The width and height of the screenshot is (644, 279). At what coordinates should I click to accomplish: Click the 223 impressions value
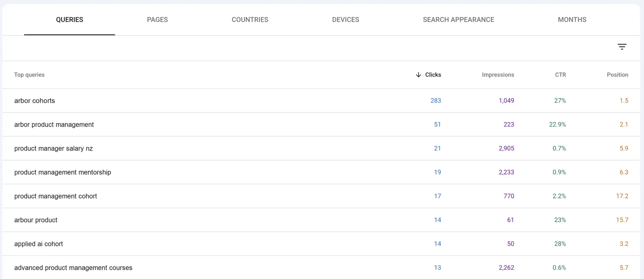[509, 125]
